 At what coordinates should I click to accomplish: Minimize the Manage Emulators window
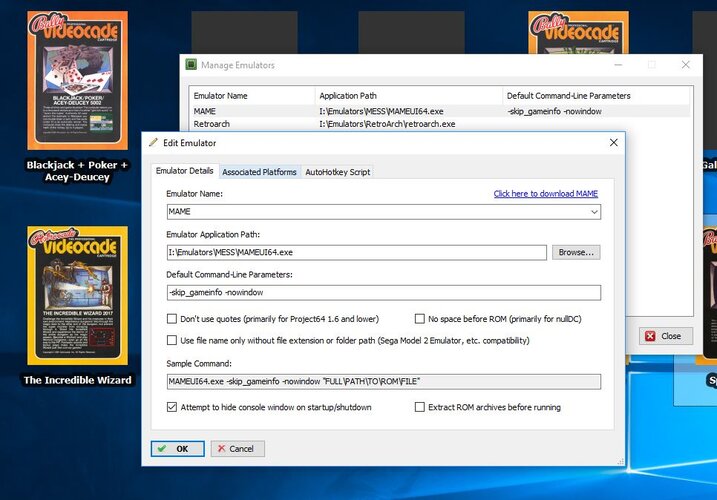tap(618, 65)
